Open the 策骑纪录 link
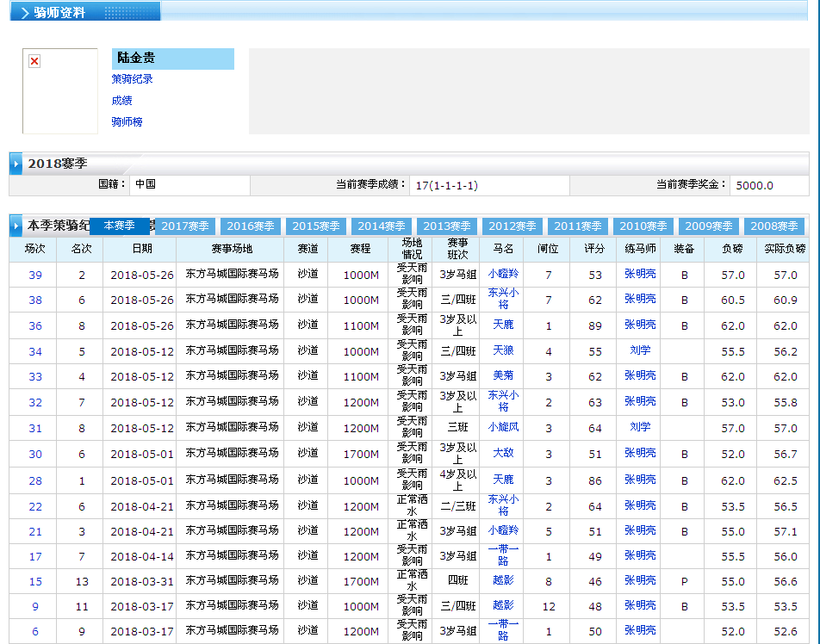Viewport: 820px width, 644px height. click(132, 79)
